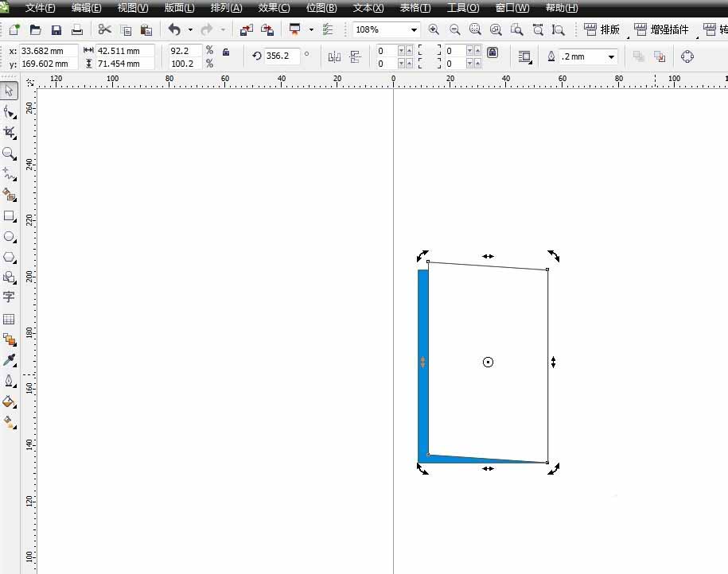Toggle the corner rounding lock button

tap(492, 52)
